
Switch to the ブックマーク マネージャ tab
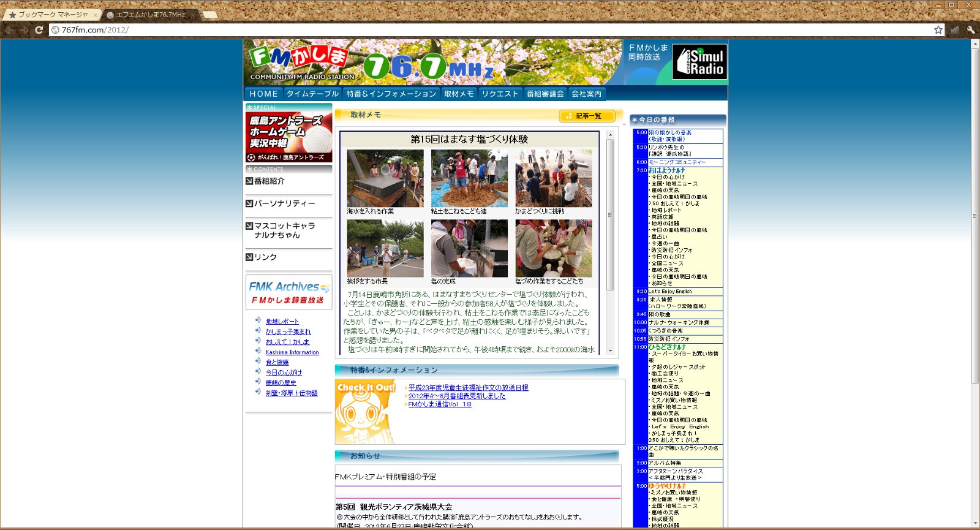(52, 15)
